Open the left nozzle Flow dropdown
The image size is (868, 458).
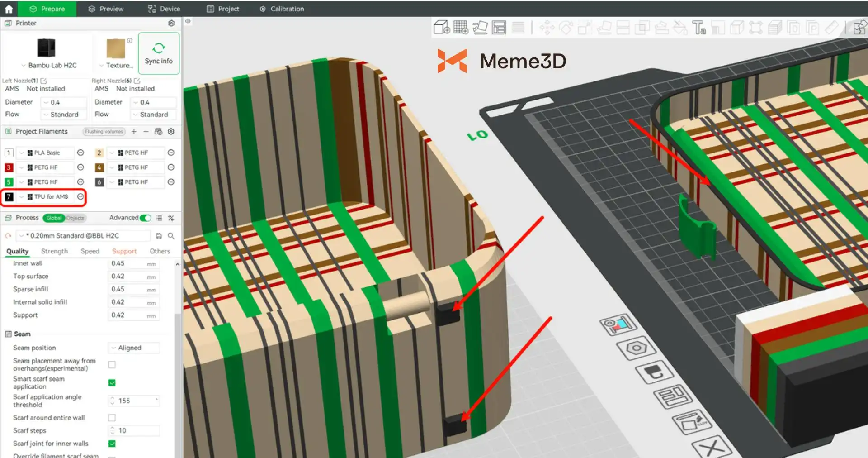64,114
